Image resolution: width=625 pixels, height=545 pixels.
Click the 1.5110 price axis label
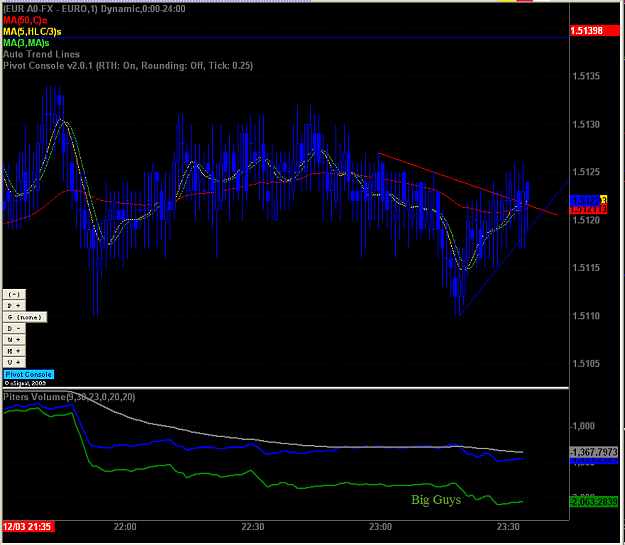point(586,316)
